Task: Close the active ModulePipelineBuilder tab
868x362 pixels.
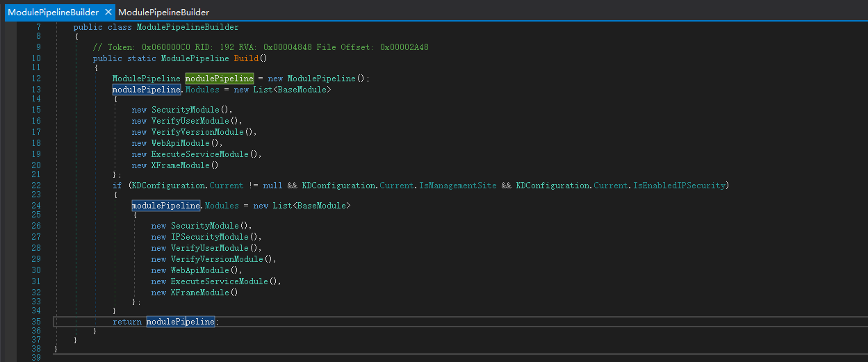Action: (108, 12)
